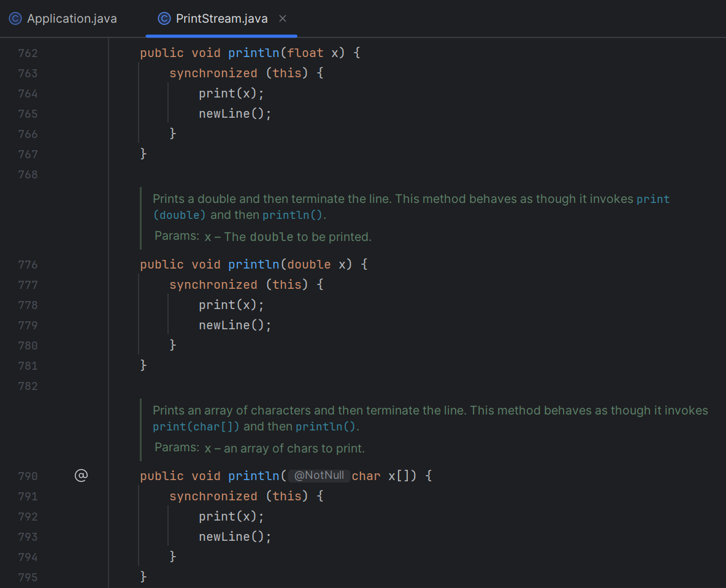Click the @NotNull inlay hint

319,476
